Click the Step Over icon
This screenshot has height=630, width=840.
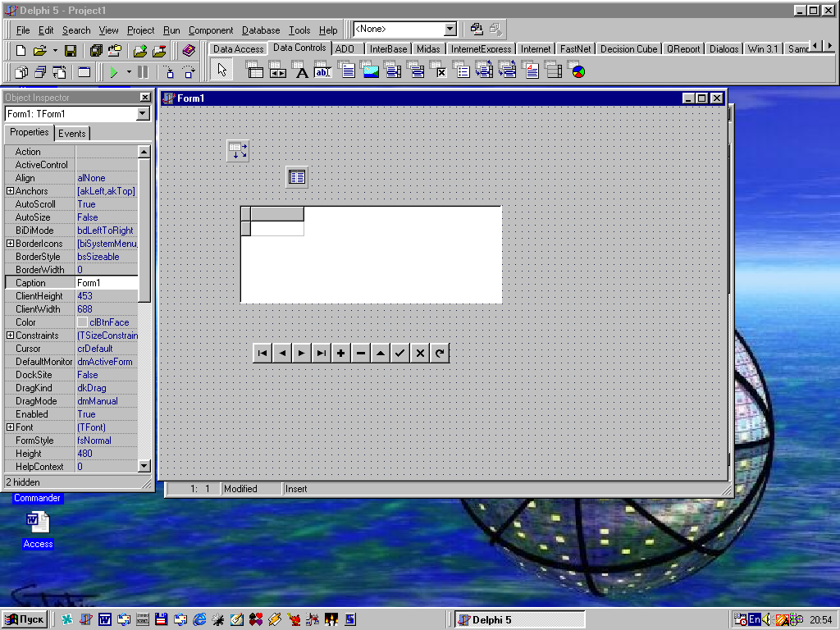click(x=189, y=72)
